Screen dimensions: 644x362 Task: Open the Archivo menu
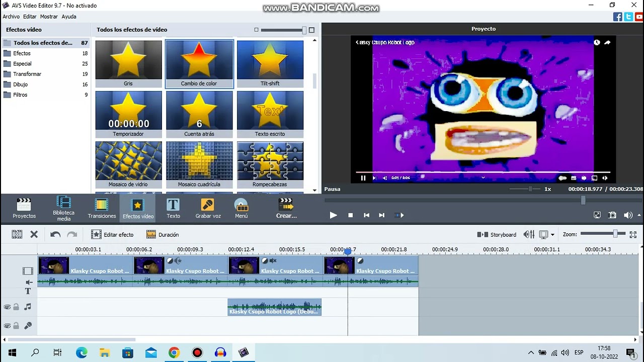coord(11,17)
